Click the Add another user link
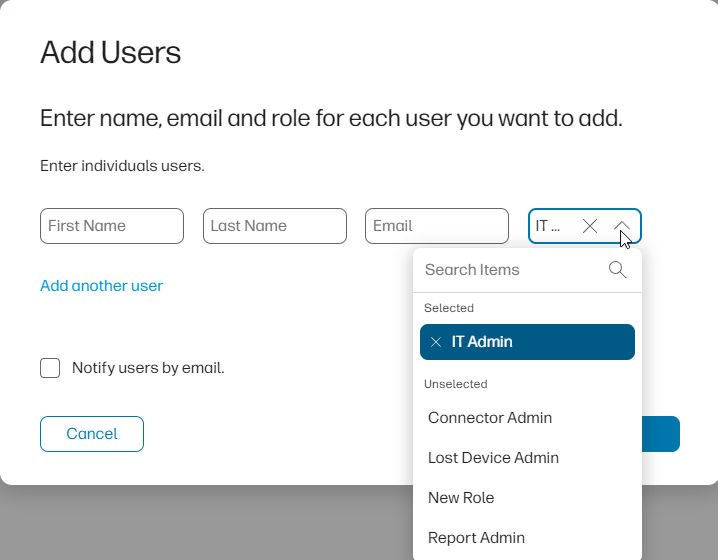The image size is (718, 560). [x=101, y=286]
